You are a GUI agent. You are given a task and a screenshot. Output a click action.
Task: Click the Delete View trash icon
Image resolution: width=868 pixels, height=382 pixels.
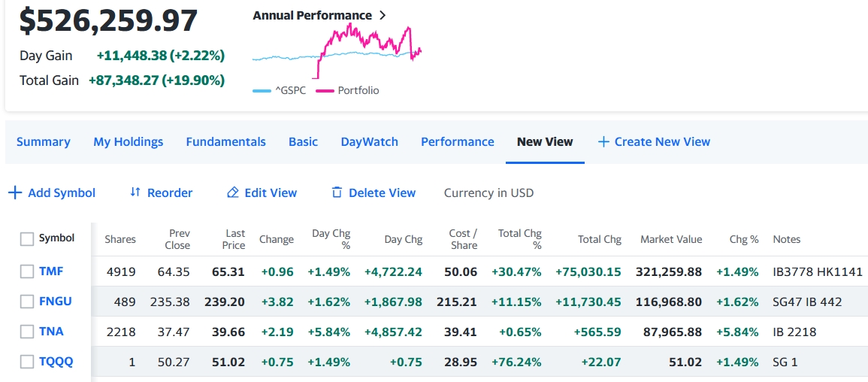[x=337, y=193]
